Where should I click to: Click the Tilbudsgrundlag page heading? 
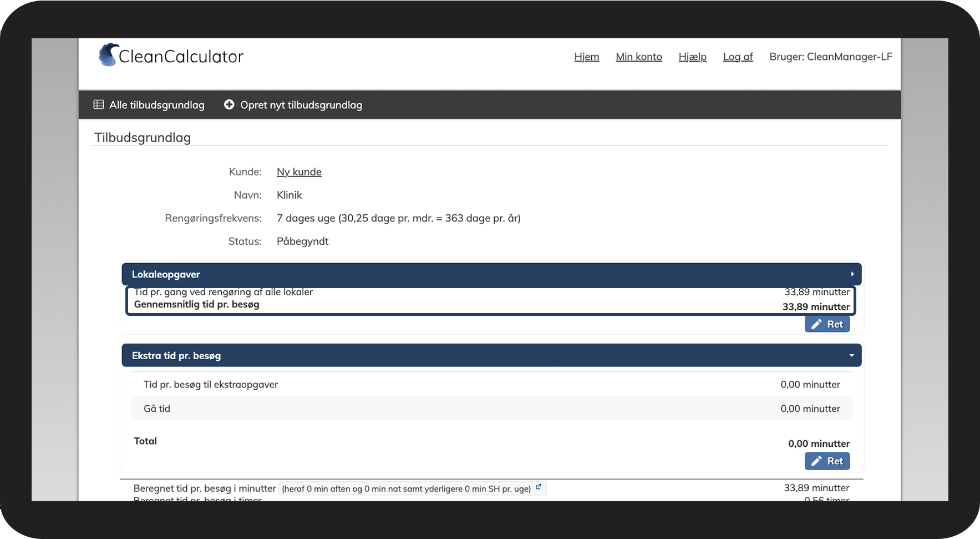pos(143,138)
